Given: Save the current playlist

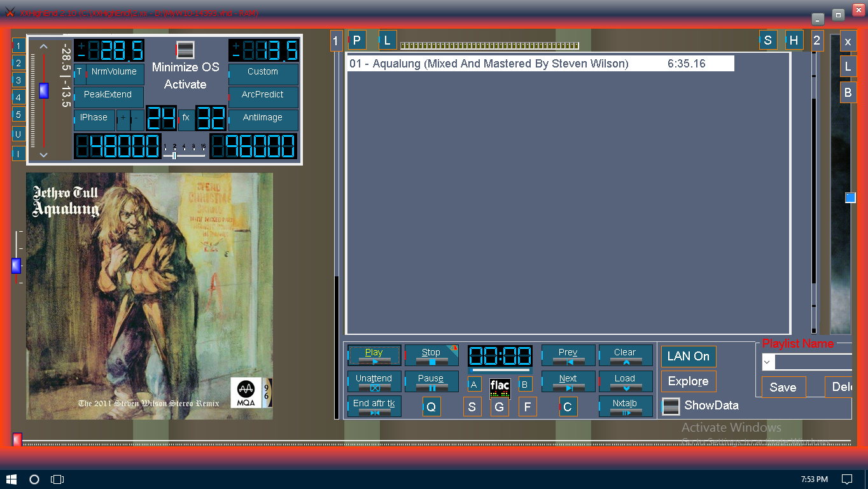Looking at the screenshot, I should click(783, 387).
